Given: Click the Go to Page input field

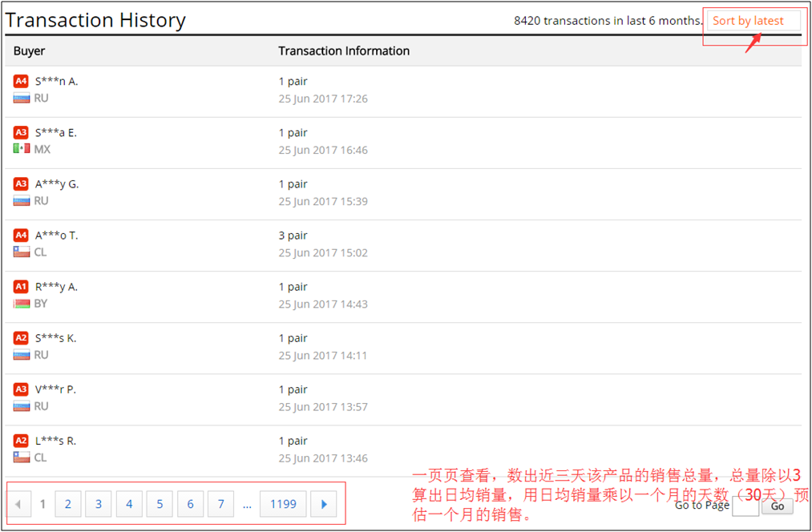Looking at the screenshot, I should tap(745, 506).
